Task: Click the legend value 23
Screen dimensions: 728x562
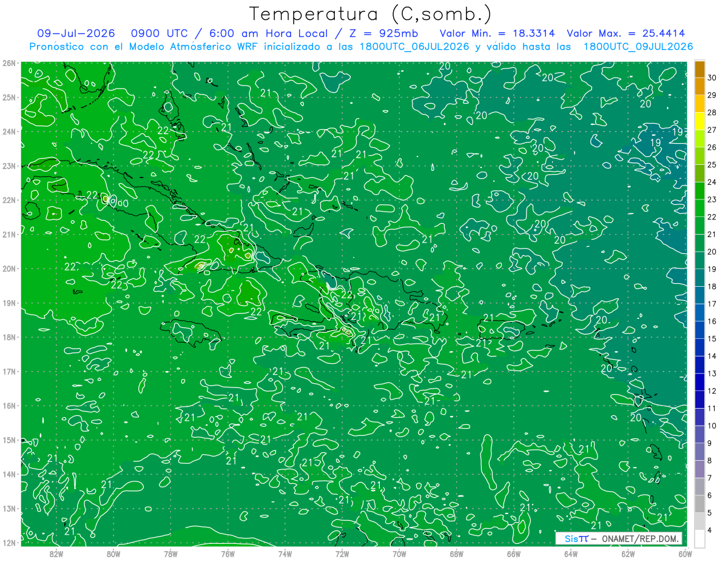Action: (712, 199)
